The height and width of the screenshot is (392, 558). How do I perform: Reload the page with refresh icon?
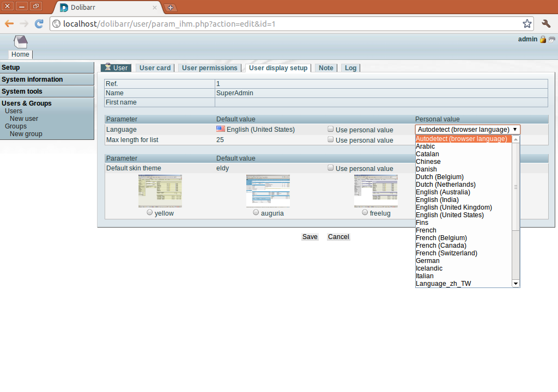point(39,24)
